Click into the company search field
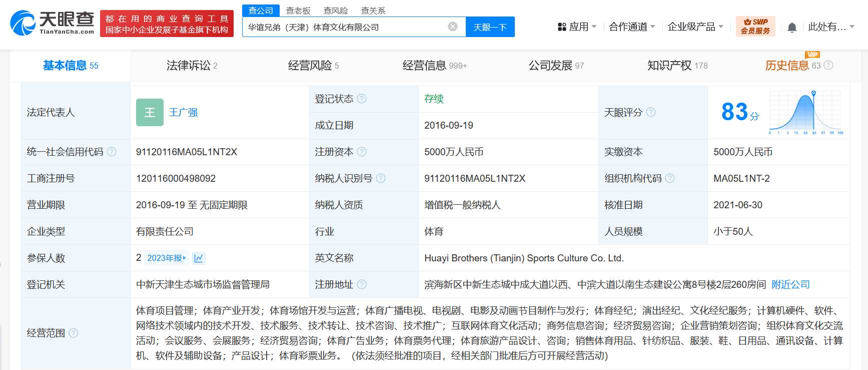The image size is (868, 370). [345, 27]
